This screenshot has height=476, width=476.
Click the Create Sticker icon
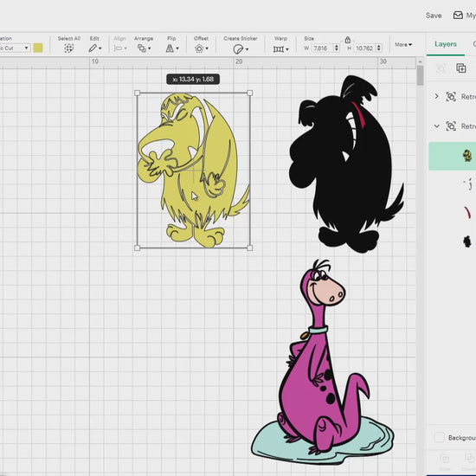[238, 48]
